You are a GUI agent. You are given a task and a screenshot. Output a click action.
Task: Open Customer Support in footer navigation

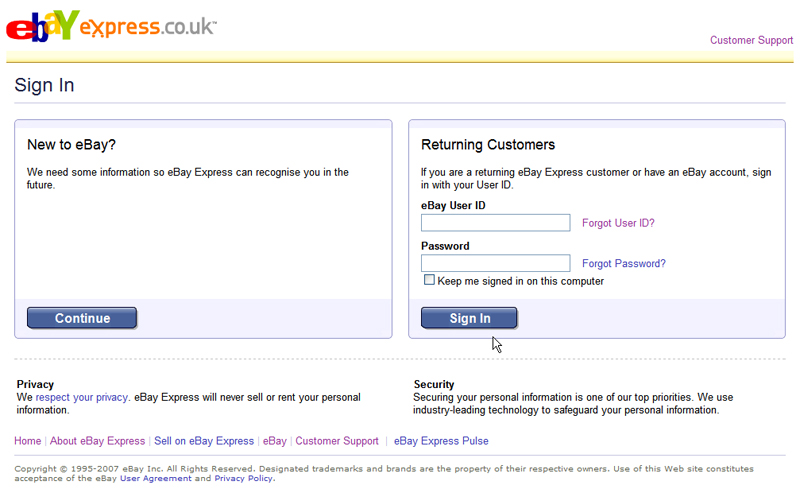(x=337, y=441)
